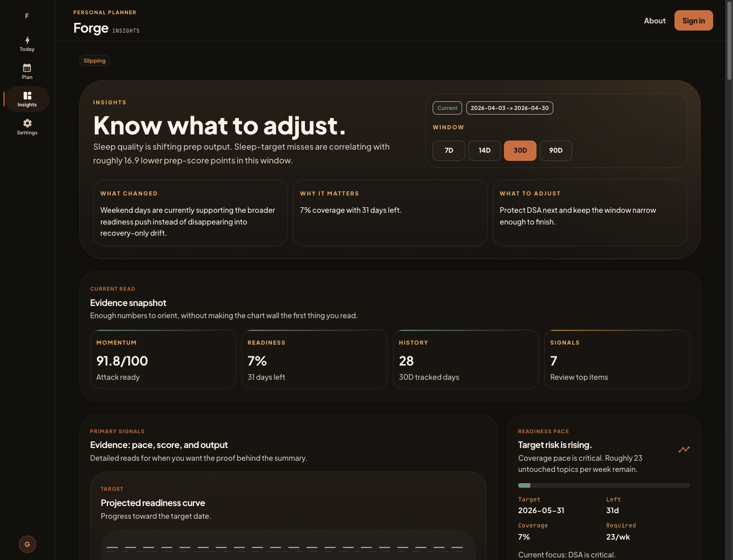The height and width of the screenshot is (560, 733).
Task: Click 'Current focus: DSA is critical.' text
Action: pos(567,555)
